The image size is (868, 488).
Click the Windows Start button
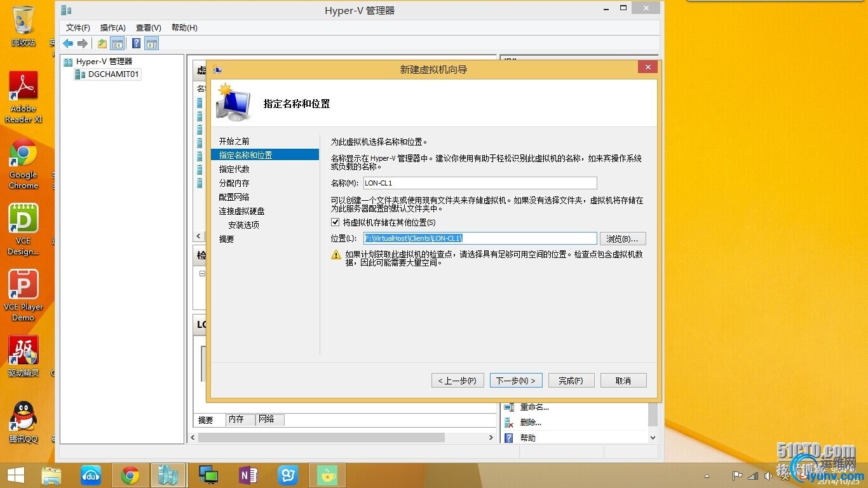15,475
